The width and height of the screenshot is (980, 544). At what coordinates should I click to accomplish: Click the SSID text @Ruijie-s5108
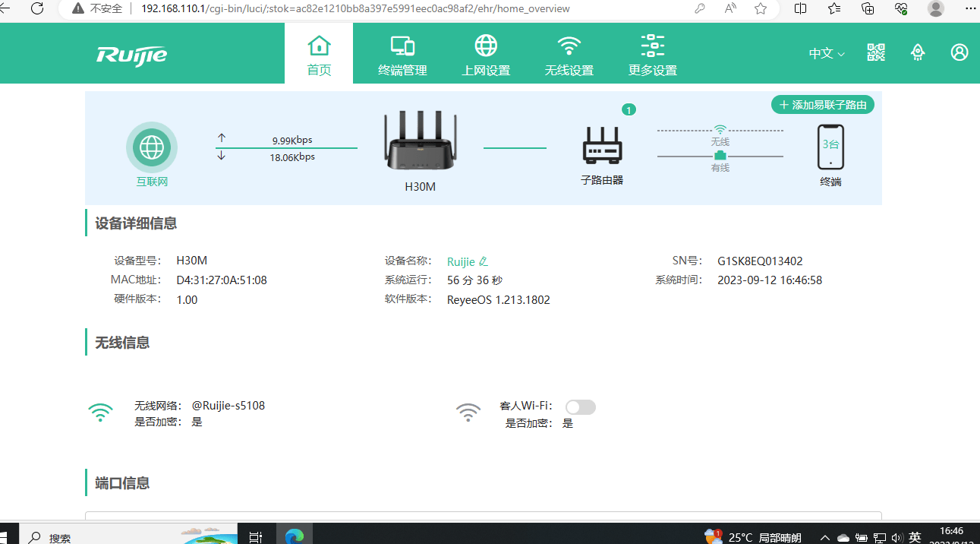[x=228, y=406]
